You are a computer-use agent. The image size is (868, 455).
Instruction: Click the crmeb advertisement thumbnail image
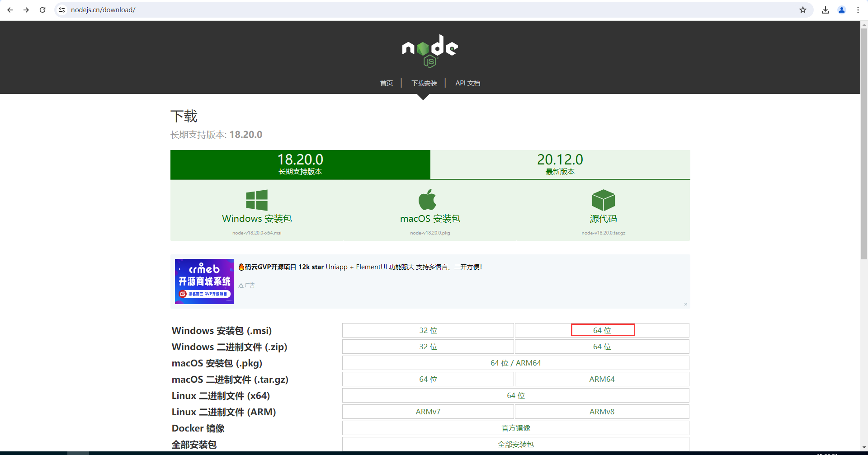[x=204, y=281]
